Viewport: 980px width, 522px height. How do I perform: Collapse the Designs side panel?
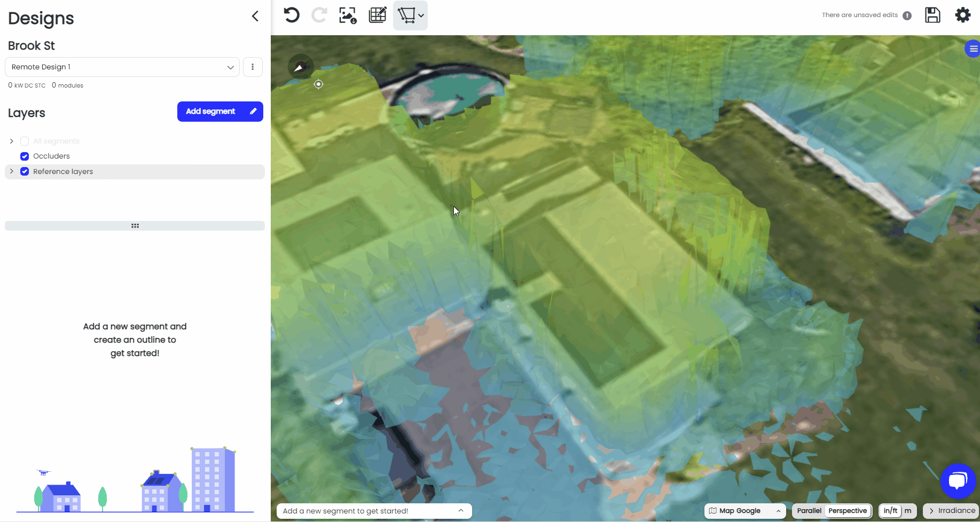255,17
